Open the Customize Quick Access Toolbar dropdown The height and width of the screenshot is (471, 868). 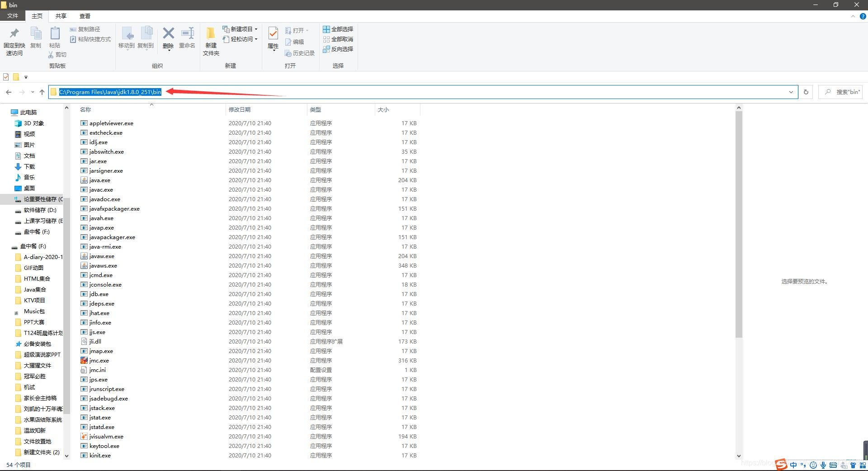click(26, 77)
